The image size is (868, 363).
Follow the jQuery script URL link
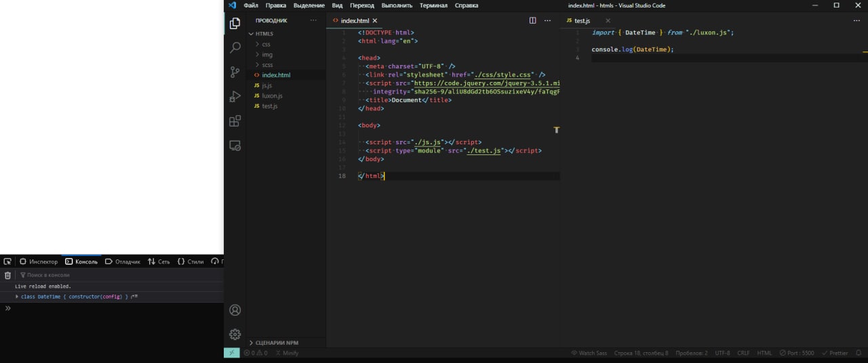[x=486, y=83]
